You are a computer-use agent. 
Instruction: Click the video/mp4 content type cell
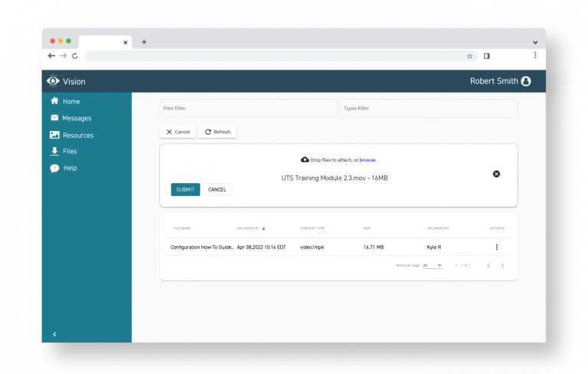tap(312, 247)
